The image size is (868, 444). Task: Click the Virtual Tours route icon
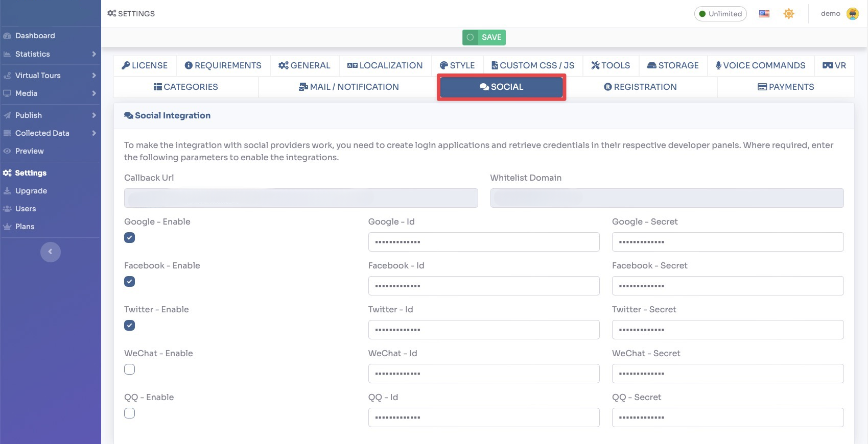click(x=7, y=76)
